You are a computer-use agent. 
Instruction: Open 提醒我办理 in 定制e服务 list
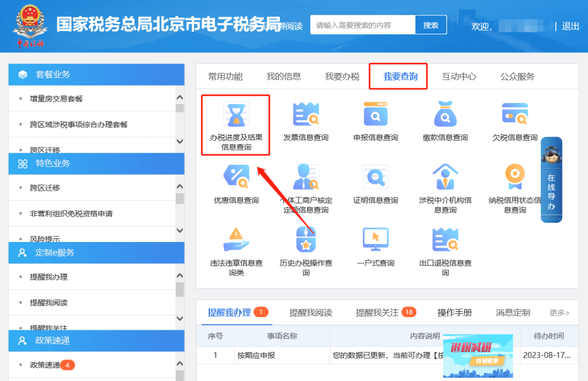49,277
